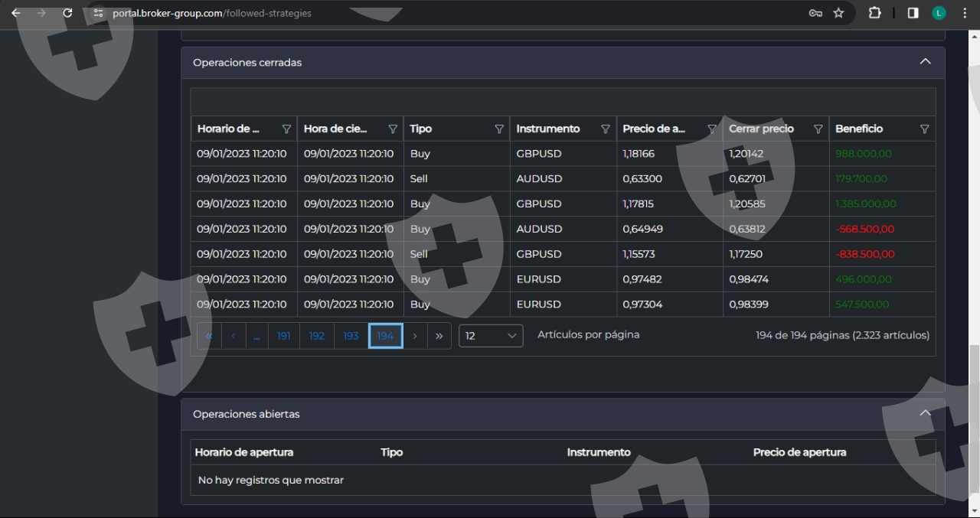
Task: Open Chrome's three-dot menu
Action: pos(964,13)
